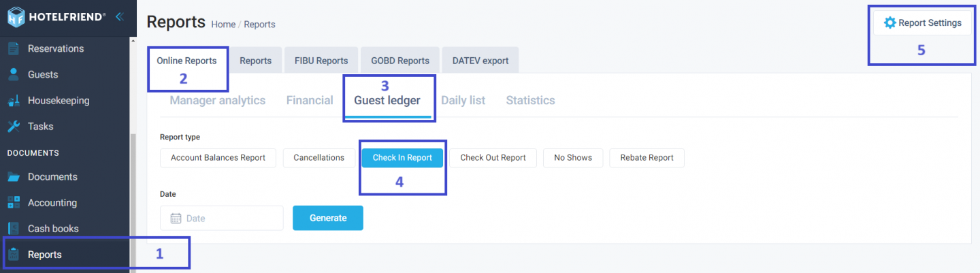Click the Tasks wrench icon
This screenshot has height=273, width=980.
(x=14, y=126)
